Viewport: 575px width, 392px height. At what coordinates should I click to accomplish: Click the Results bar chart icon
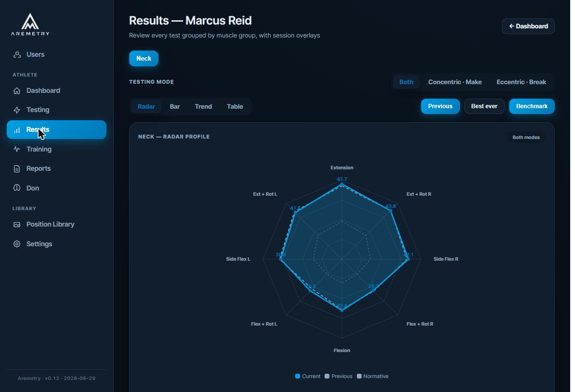tap(17, 130)
